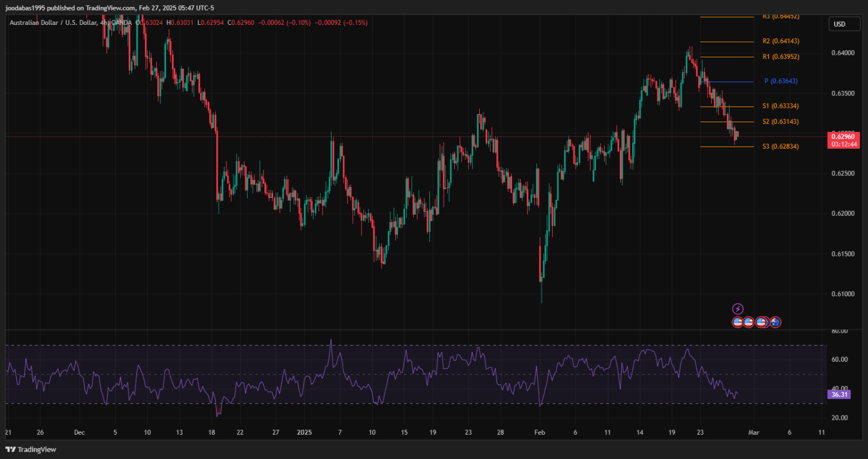Click the Feb marker on the time axis
The width and height of the screenshot is (868, 459).
(540, 432)
